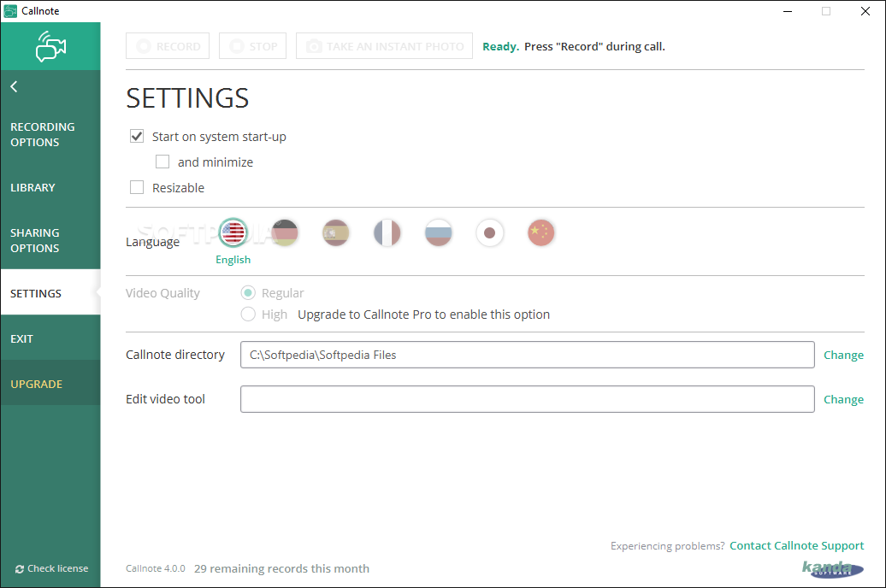Viewport: 886px width, 588px height.
Task: Choose the French flag language
Action: coord(387,232)
